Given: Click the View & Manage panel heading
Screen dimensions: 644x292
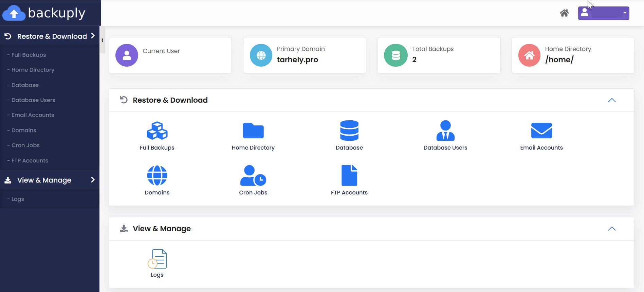Looking at the screenshot, I should click(162, 228).
